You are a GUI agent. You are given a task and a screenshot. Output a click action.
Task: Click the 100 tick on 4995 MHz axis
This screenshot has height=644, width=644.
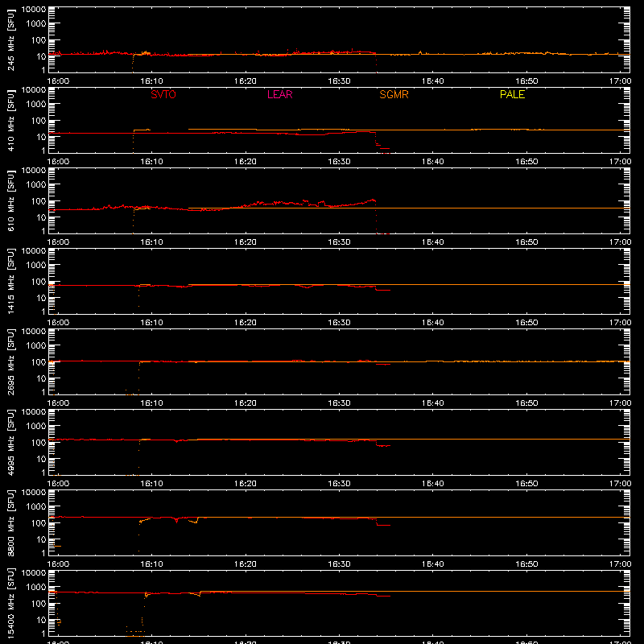coord(39,443)
